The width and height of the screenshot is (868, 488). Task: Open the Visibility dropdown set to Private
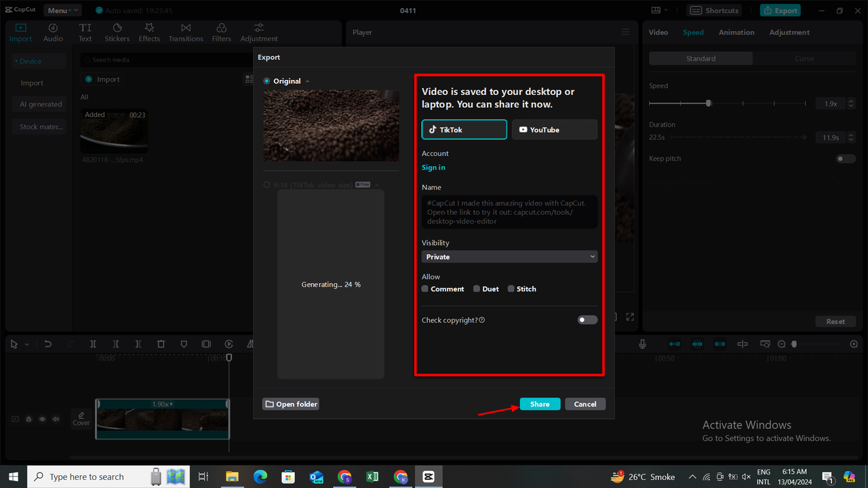(509, 257)
